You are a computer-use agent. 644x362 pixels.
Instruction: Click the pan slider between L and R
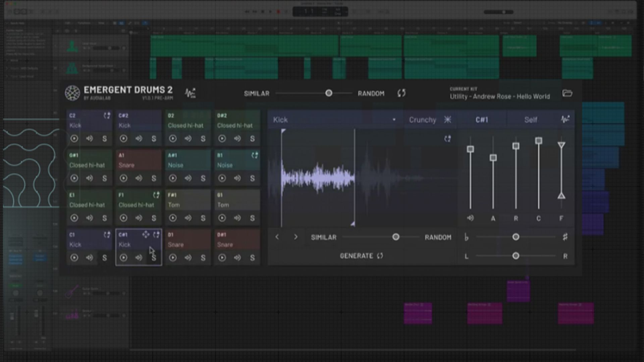[x=516, y=256]
